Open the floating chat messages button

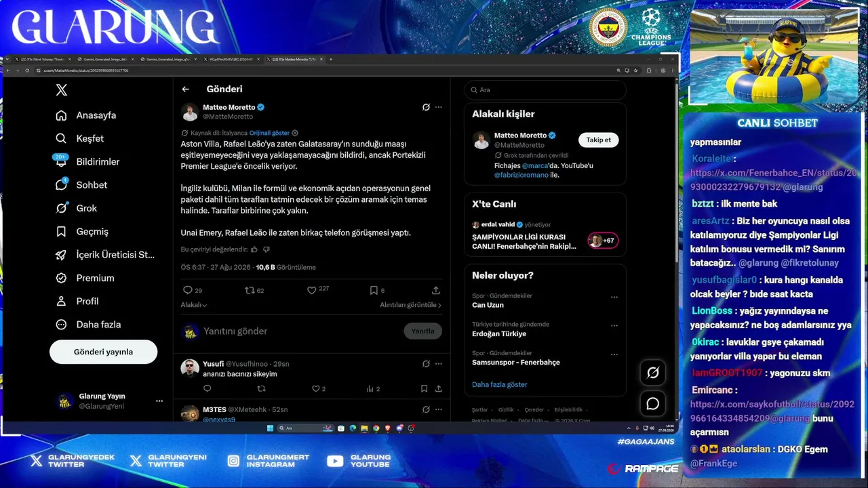653,404
